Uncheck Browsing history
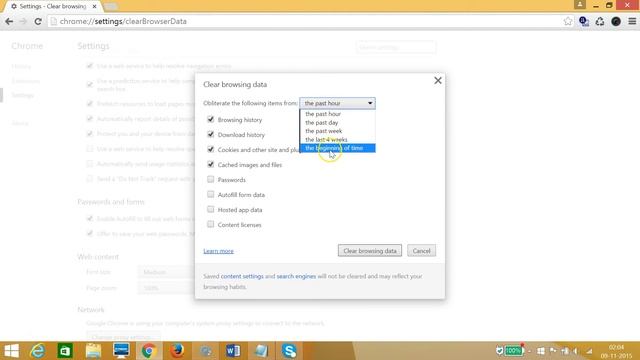This screenshot has height=360, width=640. coord(211,119)
